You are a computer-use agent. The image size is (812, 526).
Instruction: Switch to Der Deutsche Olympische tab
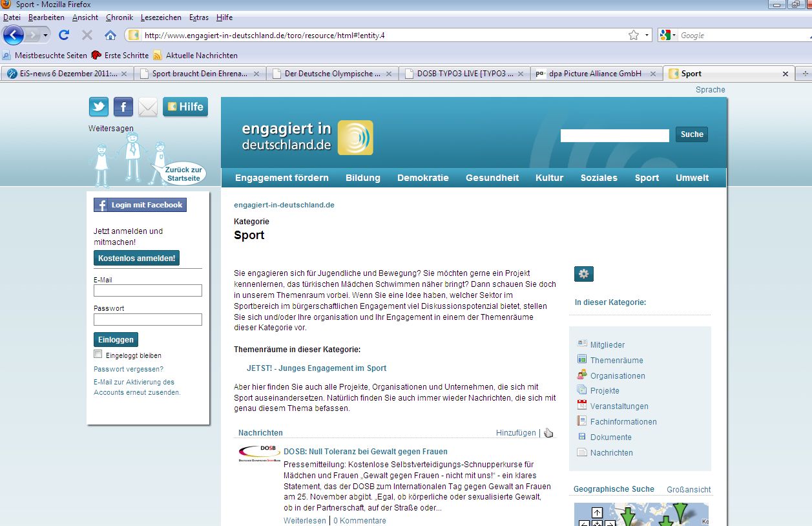coord(332,74)
